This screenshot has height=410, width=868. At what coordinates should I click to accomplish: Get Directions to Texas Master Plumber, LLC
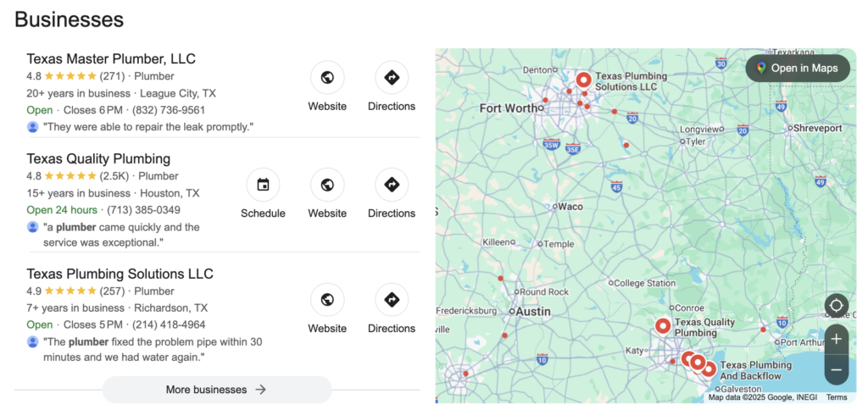coord(392,77)
